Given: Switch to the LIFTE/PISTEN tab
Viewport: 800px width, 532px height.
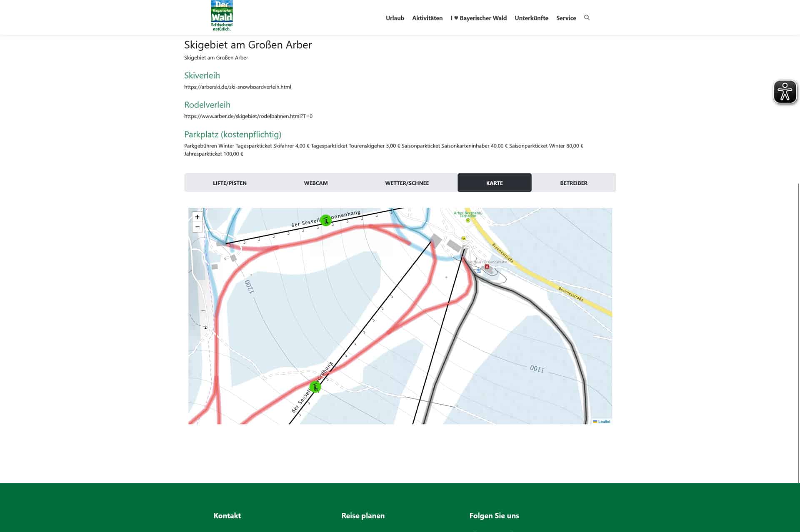Looking at the screenshot, I should [230, 183].
